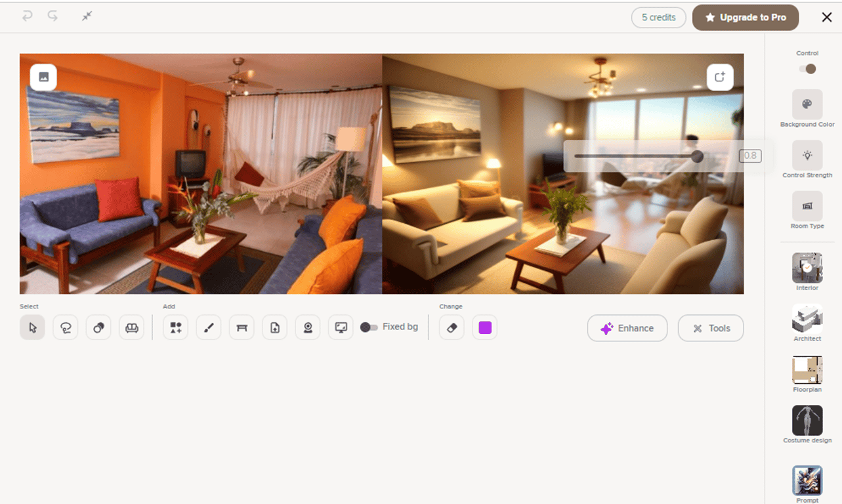The width and height of the screenshot is (842, 504).
Task: Choose the Room Type option
Action: (x=807, y=206)
